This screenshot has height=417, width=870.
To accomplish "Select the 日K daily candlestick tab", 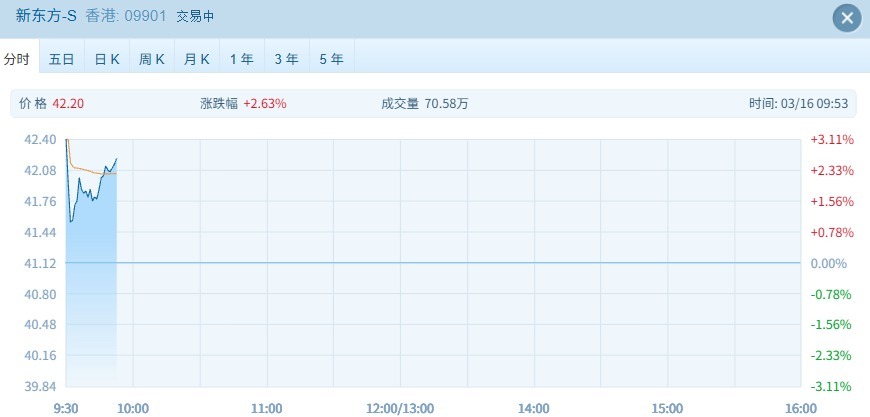I will pos(107,59).
